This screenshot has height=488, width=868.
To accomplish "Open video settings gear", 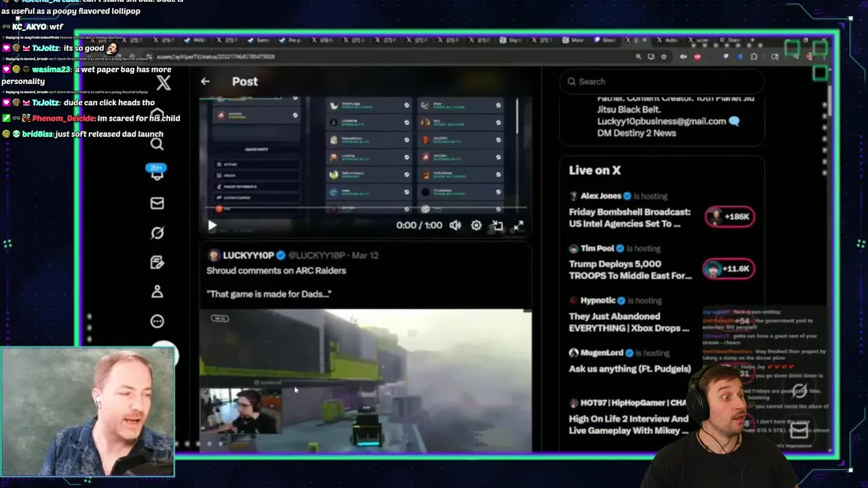I will pos(476,225).
